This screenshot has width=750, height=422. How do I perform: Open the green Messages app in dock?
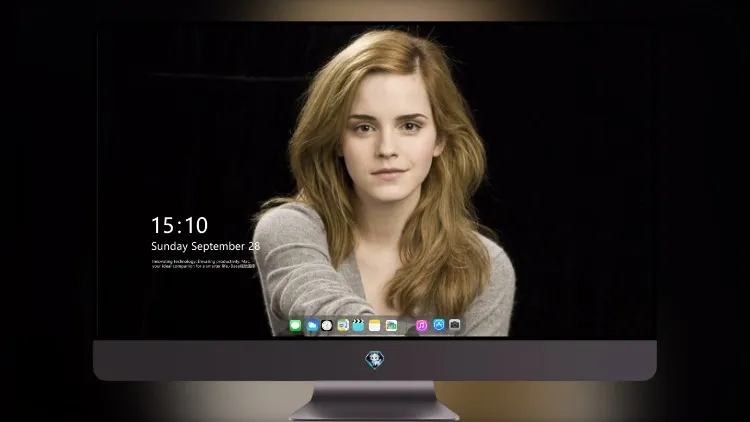point(295,325)
